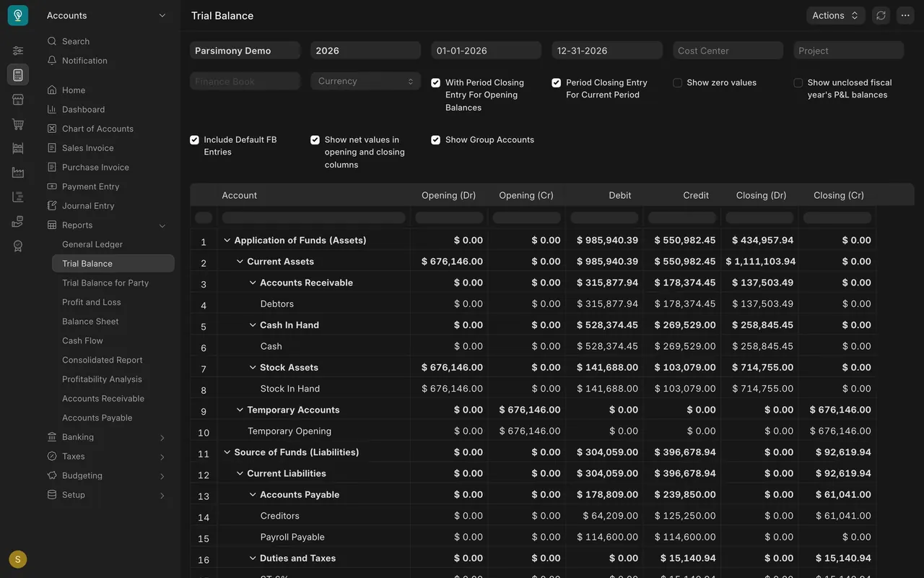Click the refresh report icon
Screen dimensions: 924x578
[x=881, y=15]
